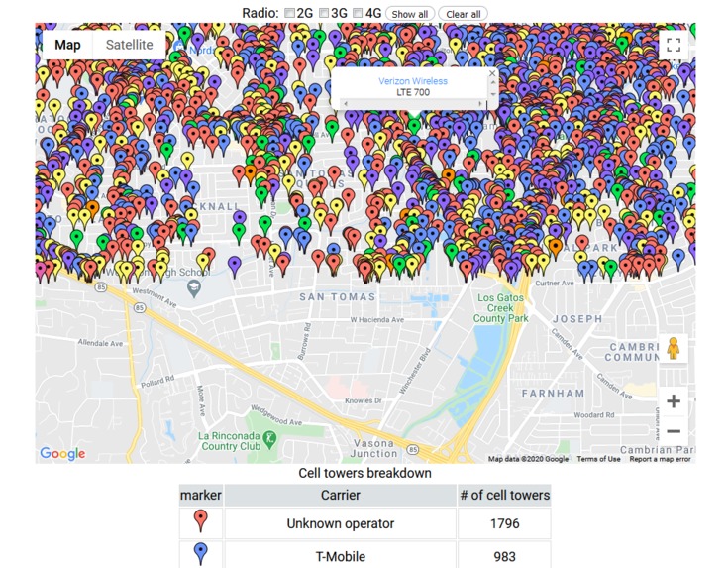Click the Cell towers breakdown heading
The image size is (728, 568).
tap(364, 473)
